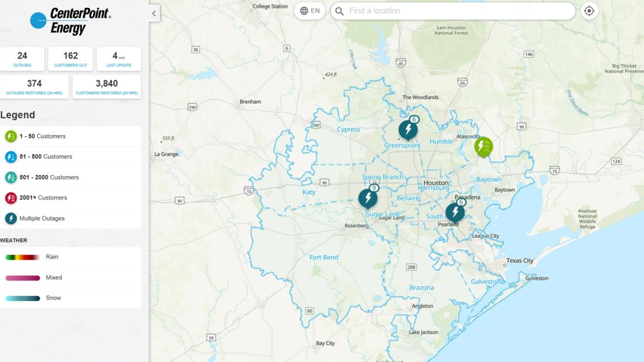Click the search magnifier icon

click(x=339, y=11)
